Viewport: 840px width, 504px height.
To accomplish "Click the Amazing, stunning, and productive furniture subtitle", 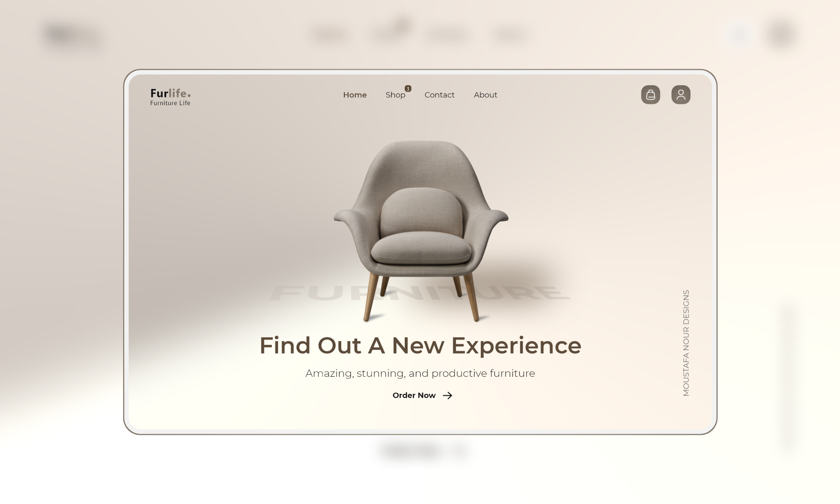I will pyautogui.click(x=420, y=373).
